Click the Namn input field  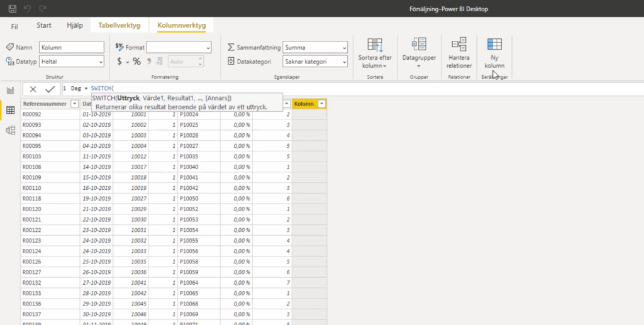(x=71, y=47)
